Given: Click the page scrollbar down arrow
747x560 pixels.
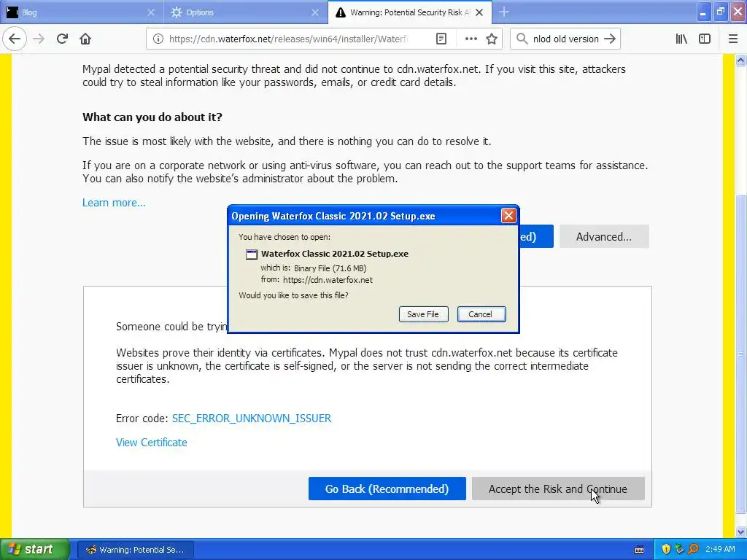Looking at the screenshot, I should tap(740, 531).
